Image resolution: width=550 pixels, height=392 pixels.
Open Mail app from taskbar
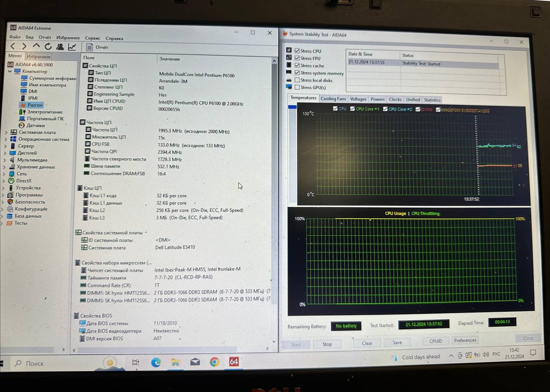(x=195, y=362)
